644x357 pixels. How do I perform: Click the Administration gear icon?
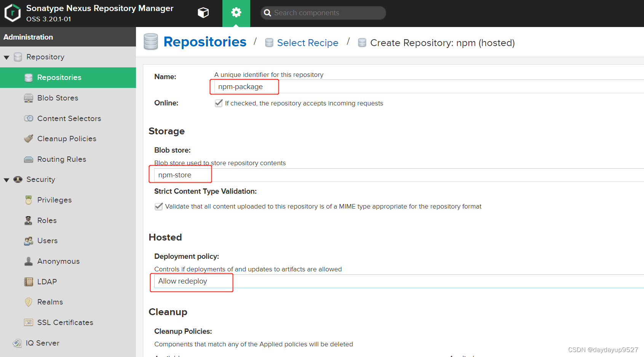click(x=236, y=13)
